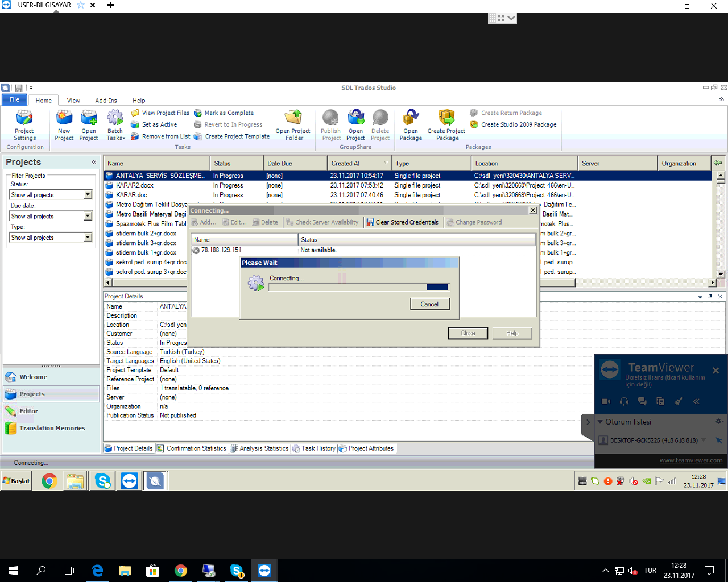Open the Translation Memories view

[x=51, y=428]
